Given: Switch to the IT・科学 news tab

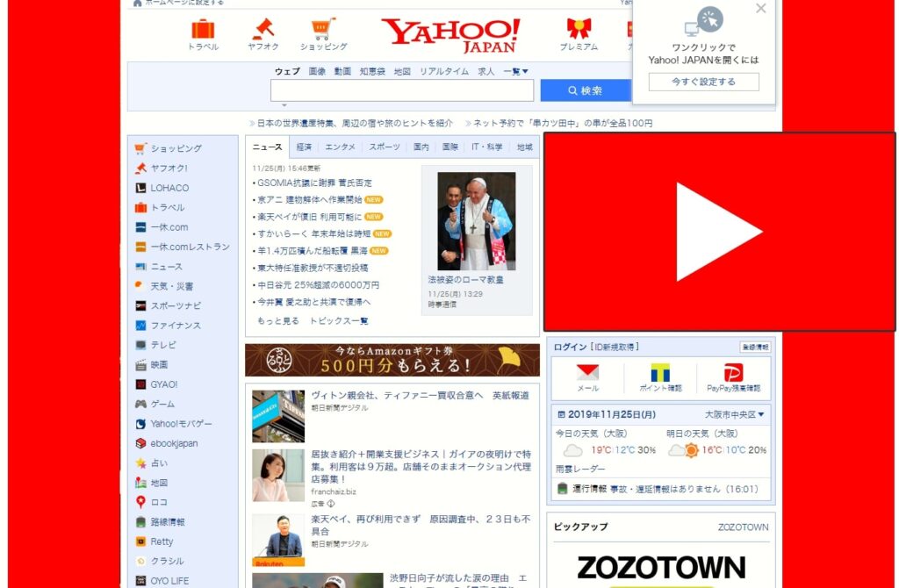Looking at the screenshot, I should pos(486,147).
